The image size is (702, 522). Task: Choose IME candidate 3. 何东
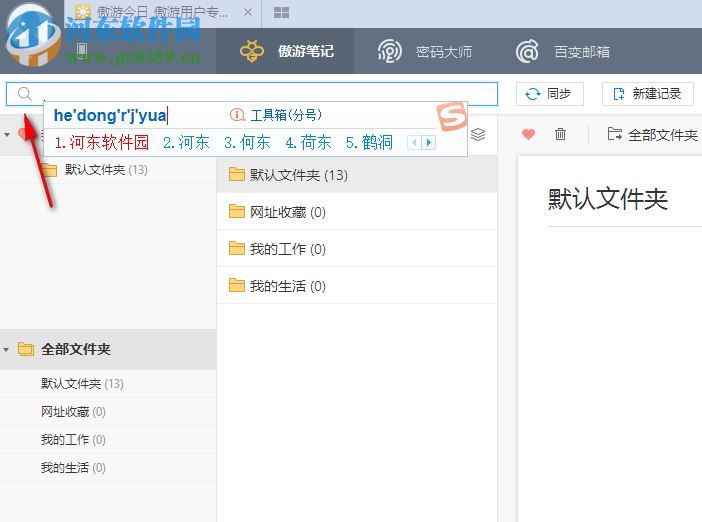(247, 142)
